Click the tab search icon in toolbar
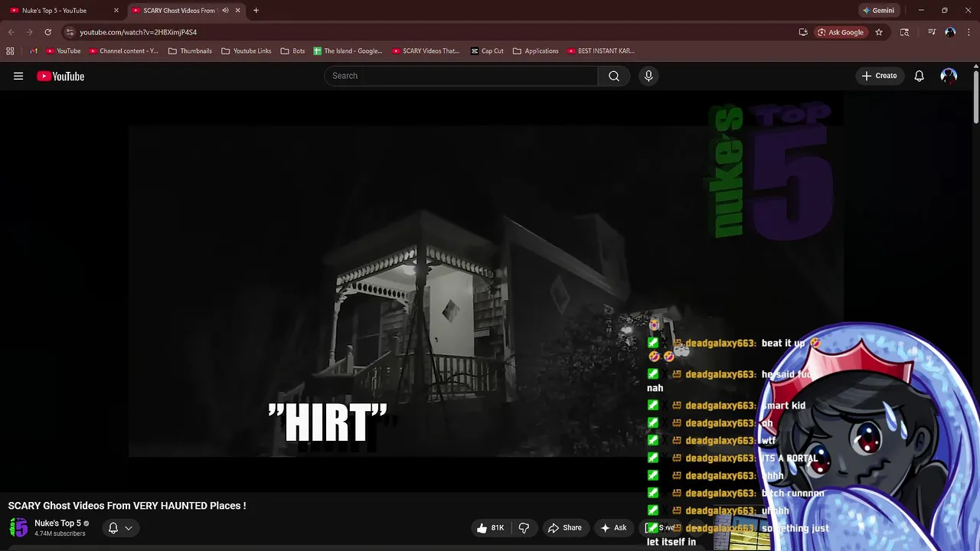 904,32
